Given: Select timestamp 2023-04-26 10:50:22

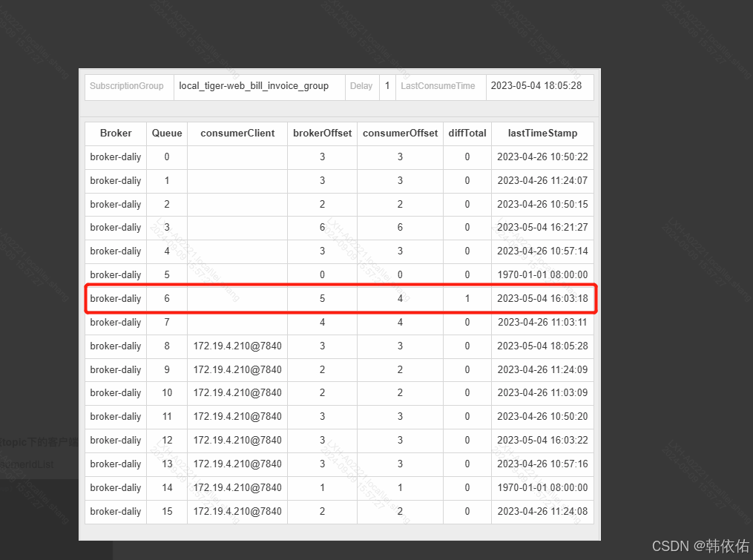Looking at the screenshot, I should pyautogui.click(x=542, y=157).
